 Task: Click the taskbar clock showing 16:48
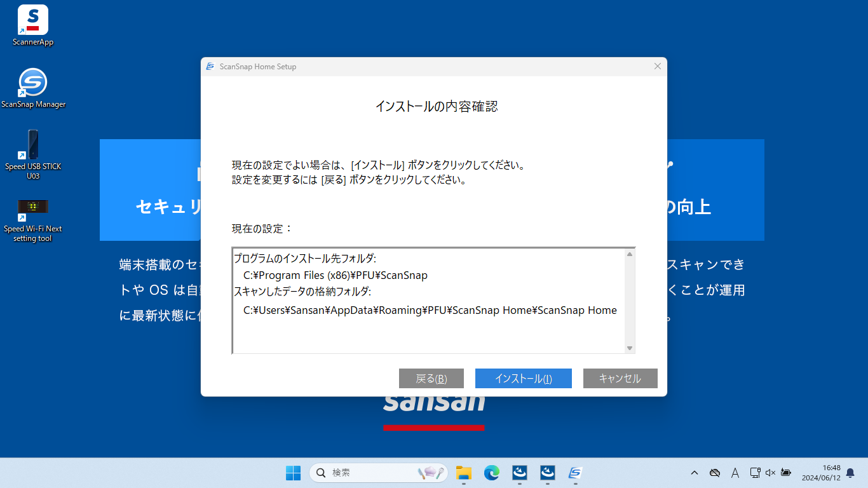pos(821,473)
